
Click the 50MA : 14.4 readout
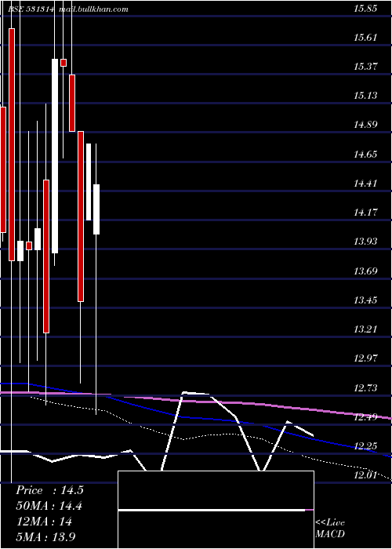point(49,506)
